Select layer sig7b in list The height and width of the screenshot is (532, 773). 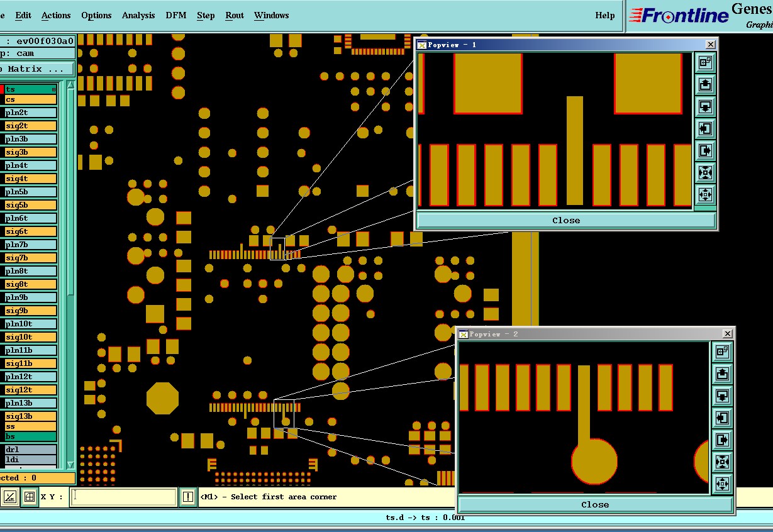pos(31,258)
